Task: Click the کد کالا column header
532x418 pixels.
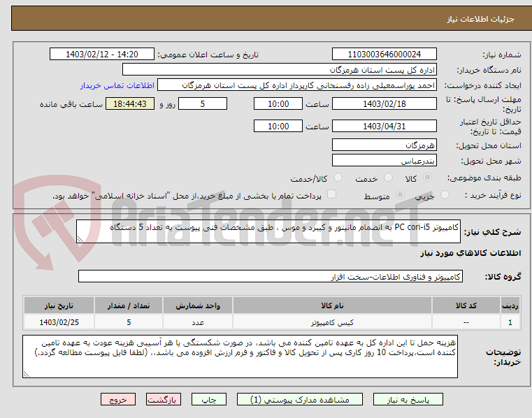Action: point(466,305)
